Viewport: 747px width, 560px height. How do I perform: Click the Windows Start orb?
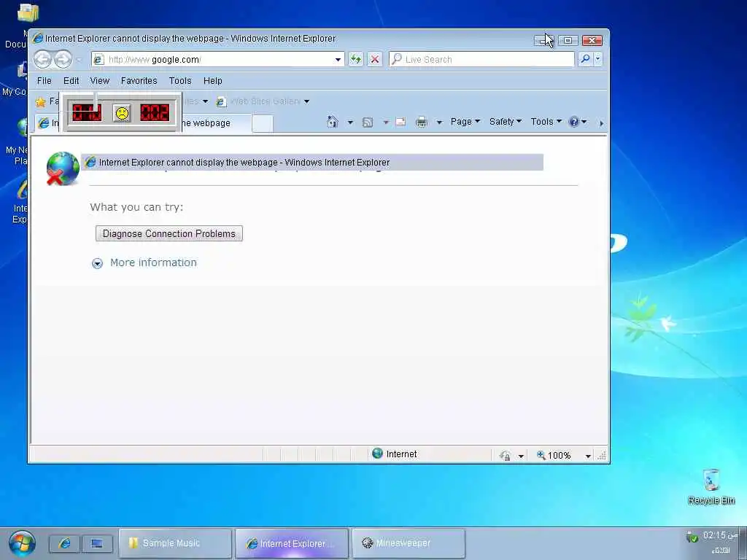coord(22,543)
